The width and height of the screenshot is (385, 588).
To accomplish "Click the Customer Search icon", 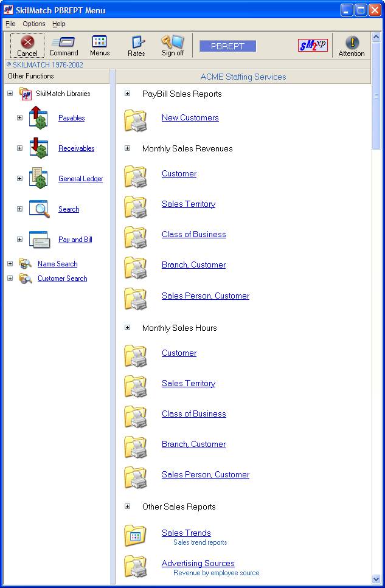I will [x=25, y=278].
